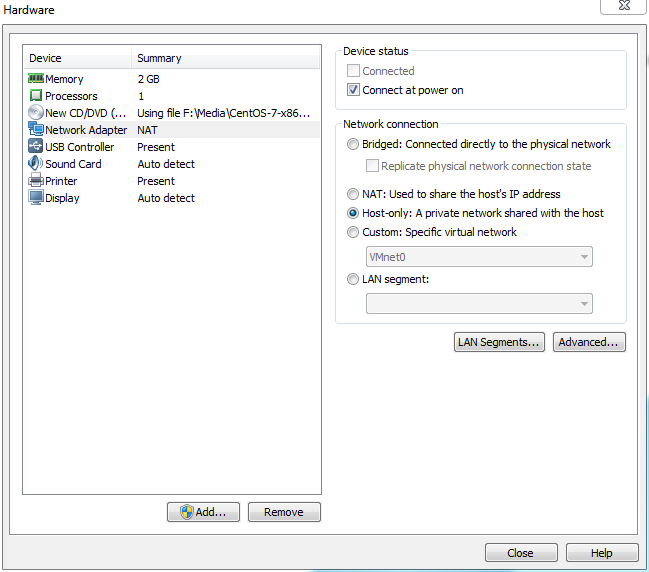Image resolution: width=649 pixels, height=572 pixels.
Task: Select Display row label
Action: [x=62, y=198]
